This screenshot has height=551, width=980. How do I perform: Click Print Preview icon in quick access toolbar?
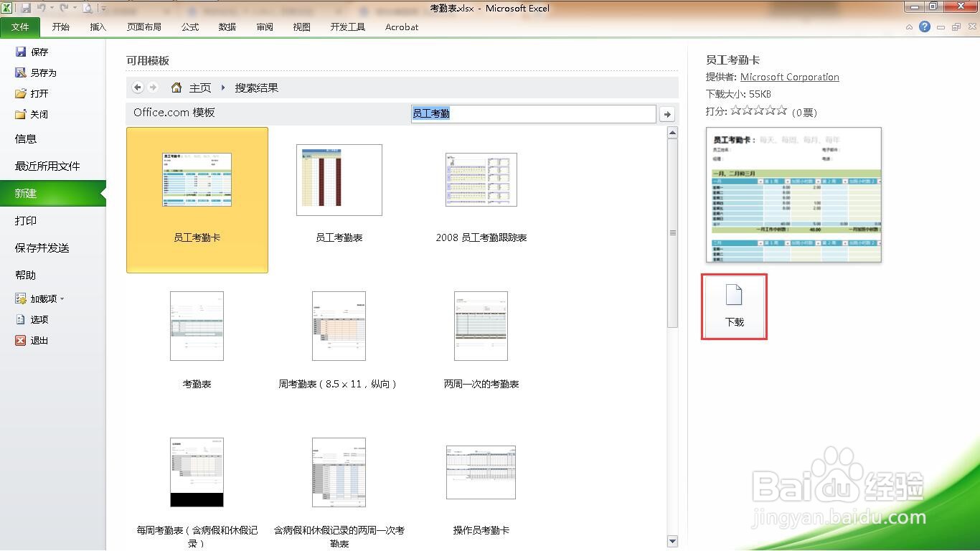click(x=87, y=8)
